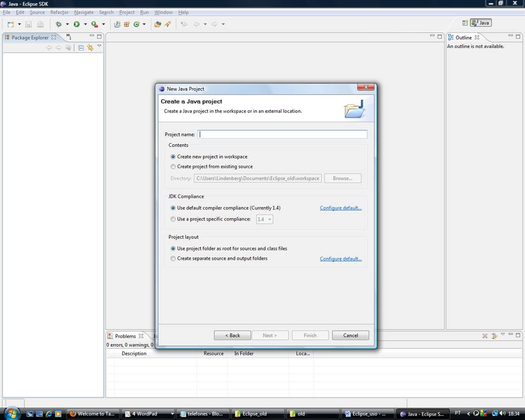
Task: Minimize the Package Explorer view
Action: coord(92,36)
